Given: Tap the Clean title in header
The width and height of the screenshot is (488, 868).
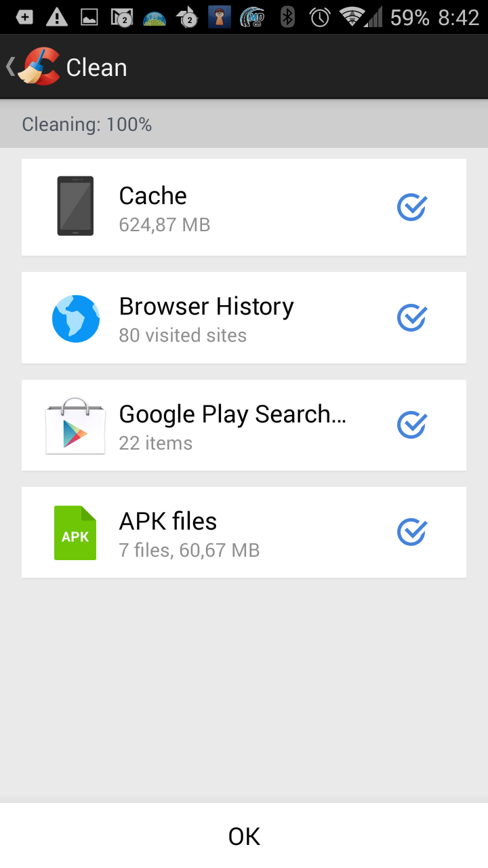Looking at the screenshot, I should 96,68.
